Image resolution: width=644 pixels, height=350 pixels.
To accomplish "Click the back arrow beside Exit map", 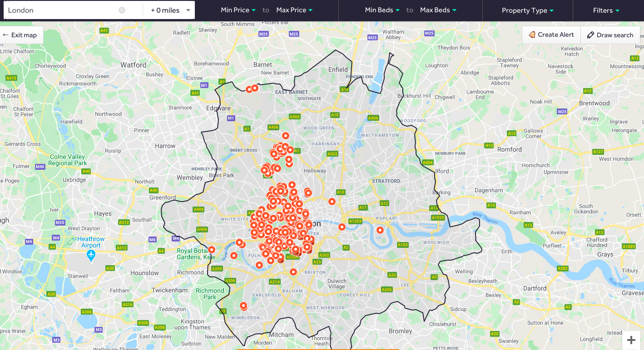I will click(5, 35).
